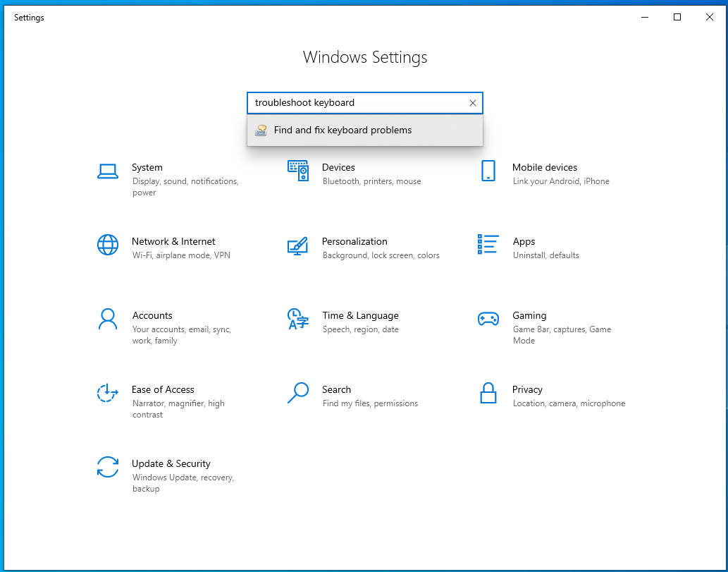This screenshot has height=572, width=728.
Task: Click 'Windows Update, recovery, backup' text
Action: [183, 483]
